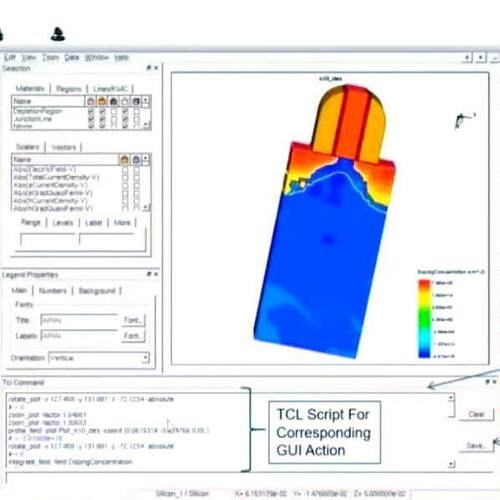Switch to the Lines/Cuts tab
The height and width of the screenshot is (500, 500).
click(110, 89)
